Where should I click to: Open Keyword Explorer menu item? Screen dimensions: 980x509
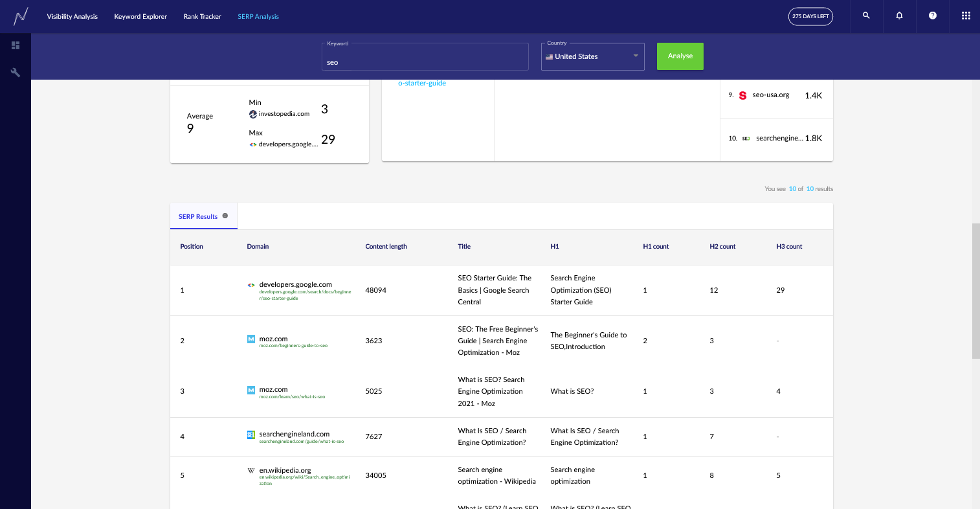pos(140,16)
